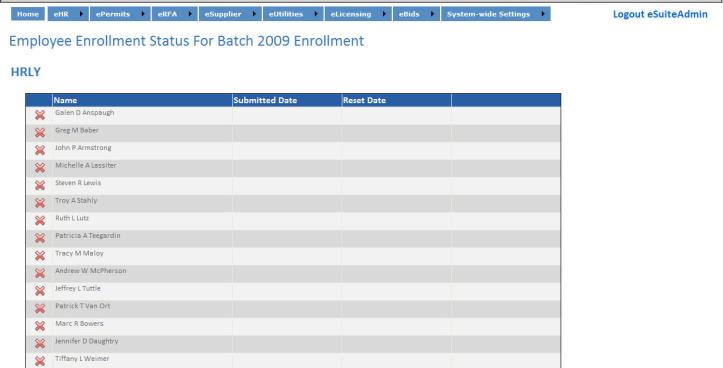723x368 pixels.
Task: Expand the System-wide Settings menu arrow
Action: tap(543, 14)
